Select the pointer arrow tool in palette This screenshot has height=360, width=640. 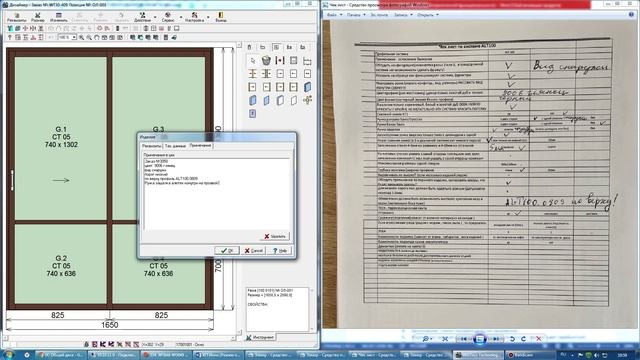[x=253, y=60]
